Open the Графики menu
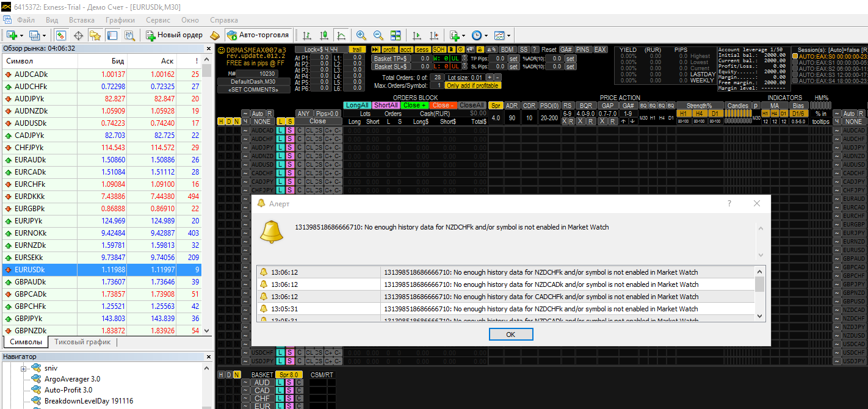Viewport: 868px width, 409px height. pos(120,20)
